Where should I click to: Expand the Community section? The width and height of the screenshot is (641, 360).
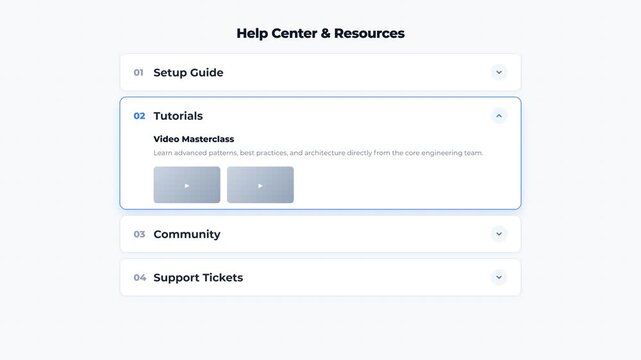point(320,234)
